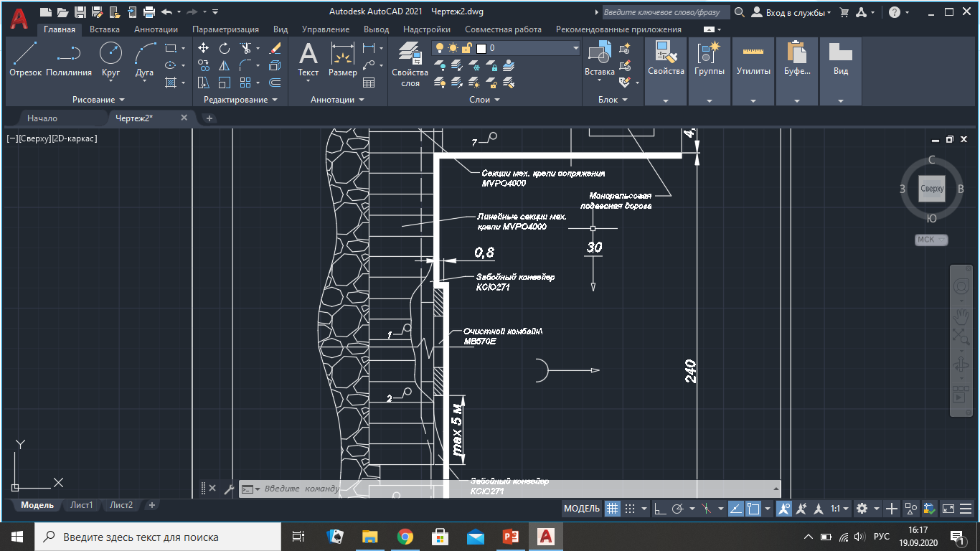Open the 1:1 annotation scale dropdown
980x551 pixels.
coord(839,509)
